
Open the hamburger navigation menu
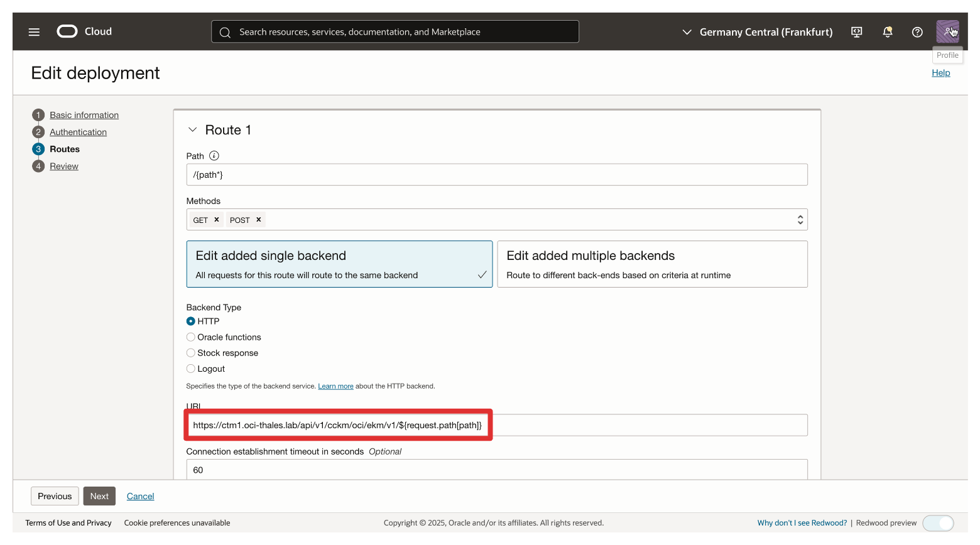[34, 32]
